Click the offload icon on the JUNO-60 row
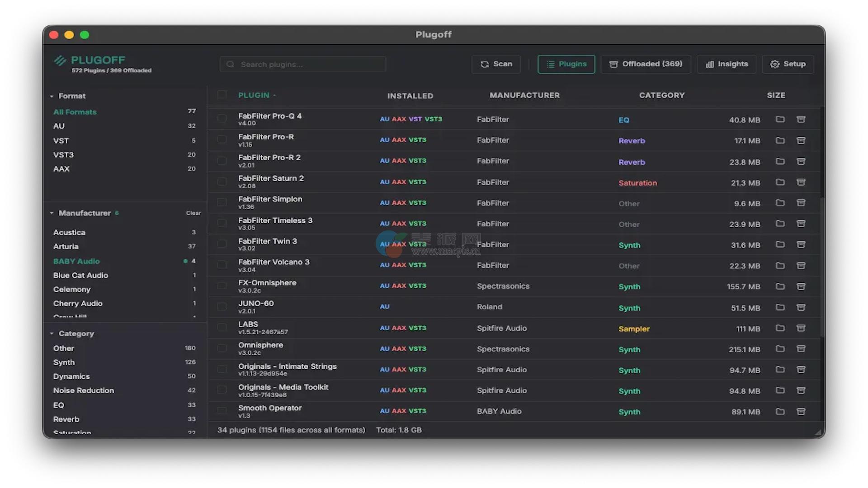 click(801, 307)
